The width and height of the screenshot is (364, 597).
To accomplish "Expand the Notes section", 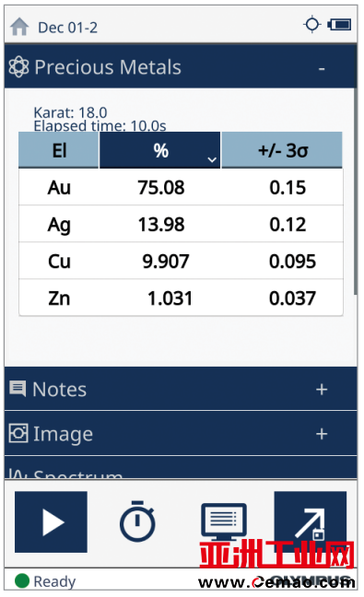I will coord(322,390).
